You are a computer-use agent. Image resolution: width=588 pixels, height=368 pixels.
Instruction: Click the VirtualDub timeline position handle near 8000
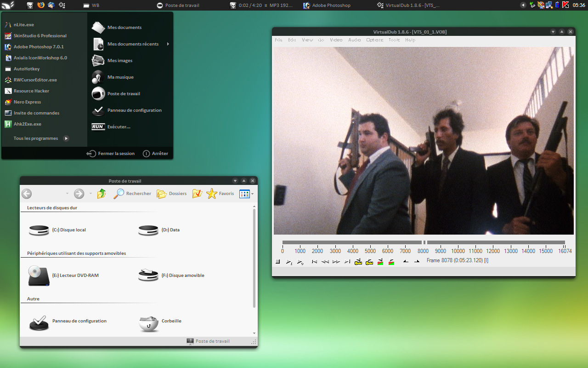click(x=424, y=242)
